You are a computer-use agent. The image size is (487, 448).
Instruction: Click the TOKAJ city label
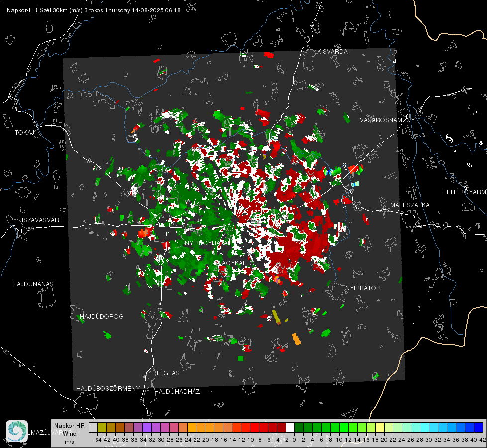(x=24, y=133)
